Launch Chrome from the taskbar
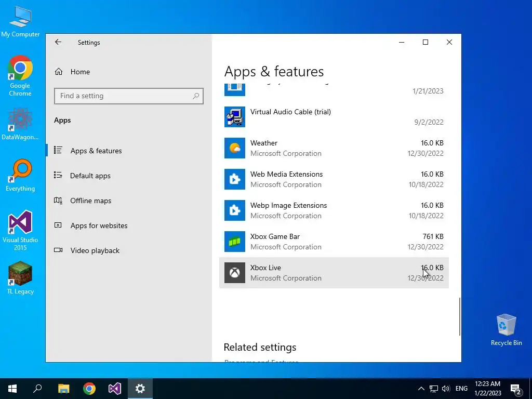Viewport: 532px width, 399px height. [x=89, y=389]
